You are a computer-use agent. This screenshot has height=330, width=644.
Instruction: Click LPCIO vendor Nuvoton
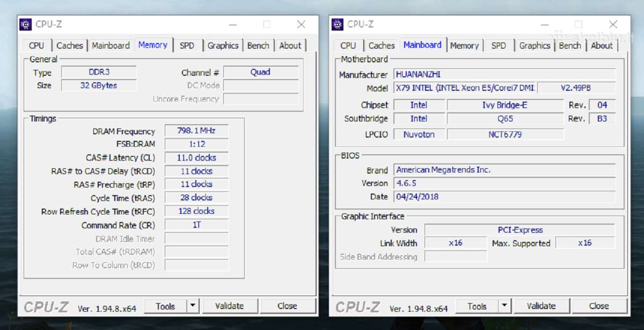419,134
